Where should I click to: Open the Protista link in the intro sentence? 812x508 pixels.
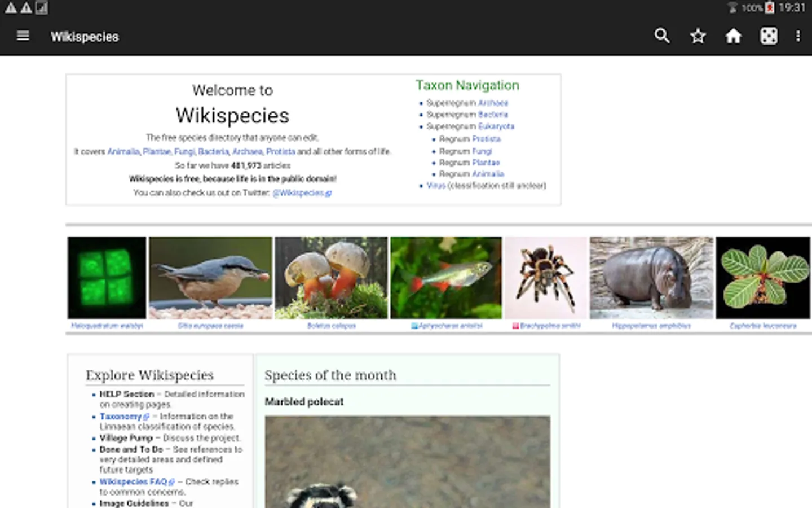pyautogui.click(x=281, y=151)
